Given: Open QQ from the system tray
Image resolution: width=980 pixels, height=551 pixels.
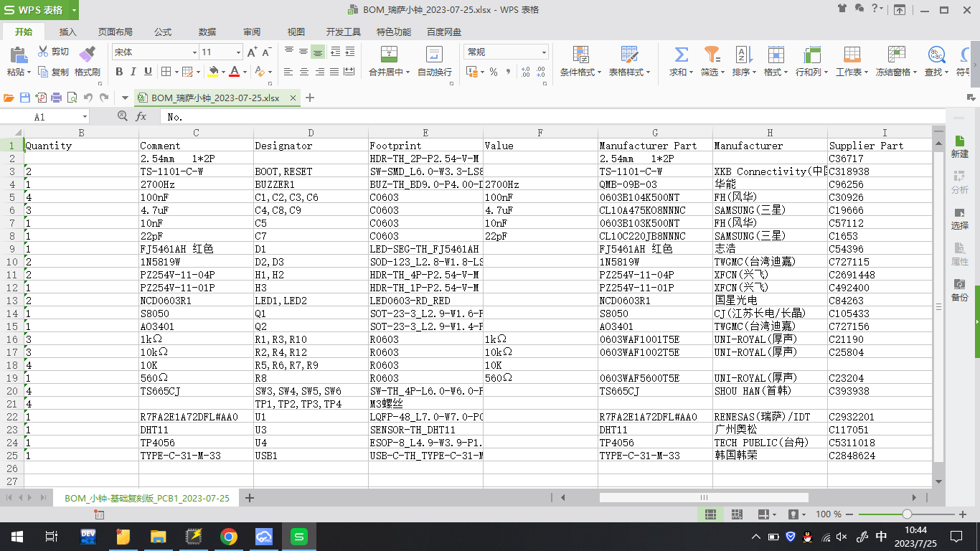Looking at the screenshot, I should pyautogui.click(x=807, y=537).
